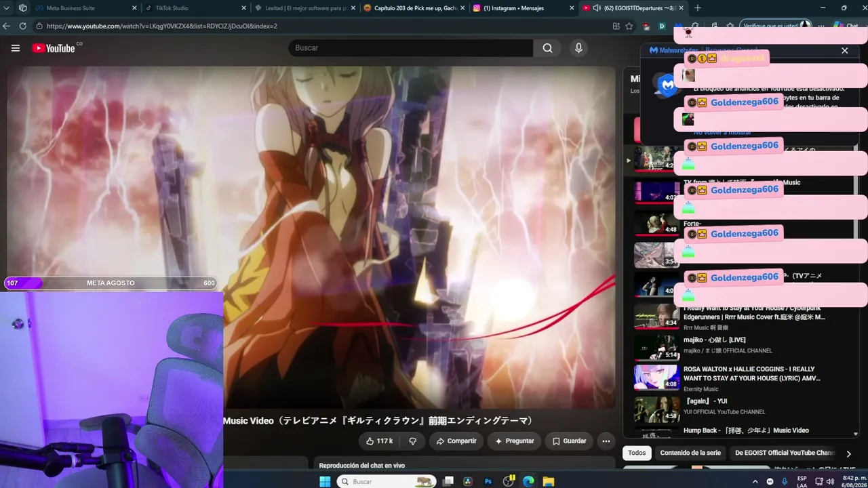Show hidden system tray icons

click(755, 481)
